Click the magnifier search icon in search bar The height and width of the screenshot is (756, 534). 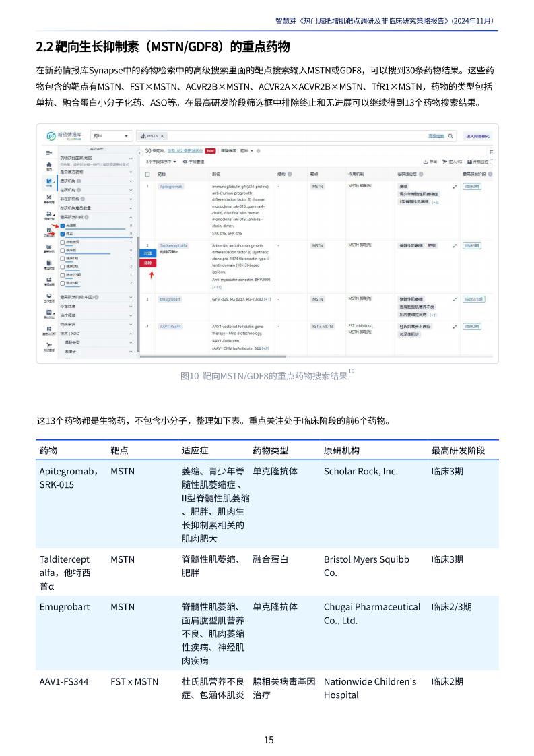coord(450,137)
